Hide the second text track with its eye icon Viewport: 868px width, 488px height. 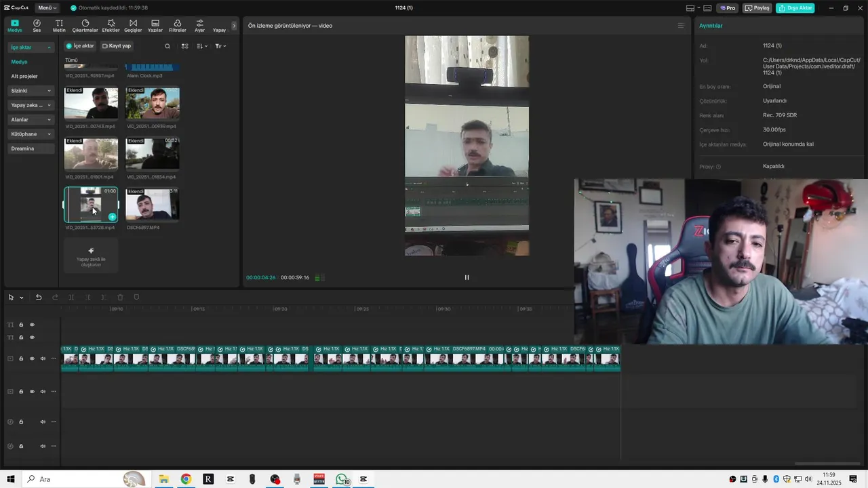point(32,337)
